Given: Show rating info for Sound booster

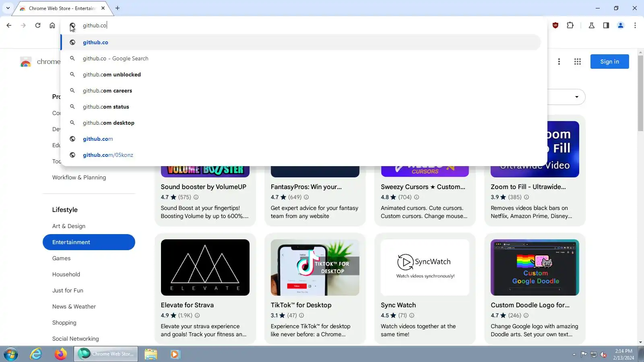Looking at the screenshot, I should click(196, 197).
